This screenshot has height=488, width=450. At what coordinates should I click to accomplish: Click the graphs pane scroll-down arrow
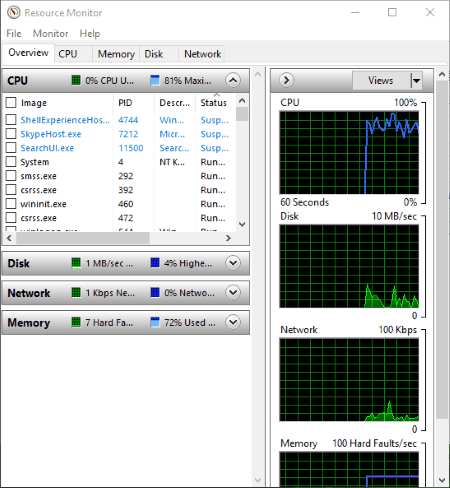tap(442, 480)
